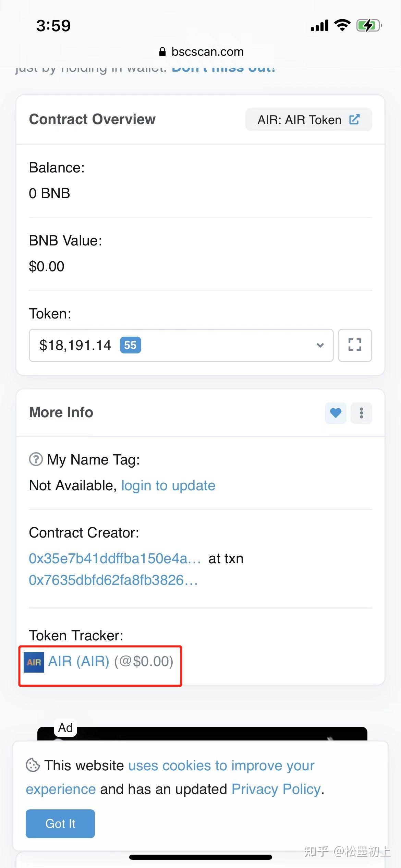This screenshot has width=401, height=868.
Task: Open the AIR (AIR) token tracker link
Action: tap(79, 661)
